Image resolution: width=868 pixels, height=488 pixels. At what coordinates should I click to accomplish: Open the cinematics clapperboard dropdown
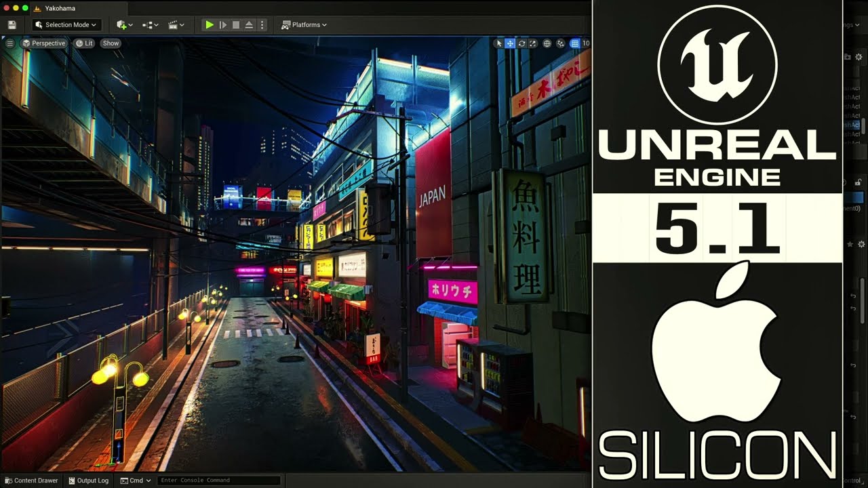click(176, 25)
